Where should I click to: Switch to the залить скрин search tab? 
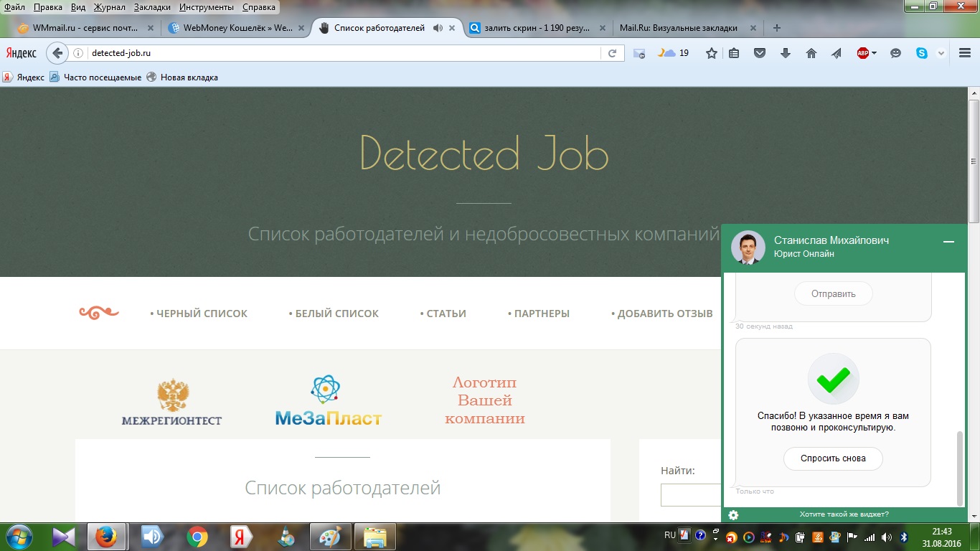pyautogui.click(x=538, y=28)
